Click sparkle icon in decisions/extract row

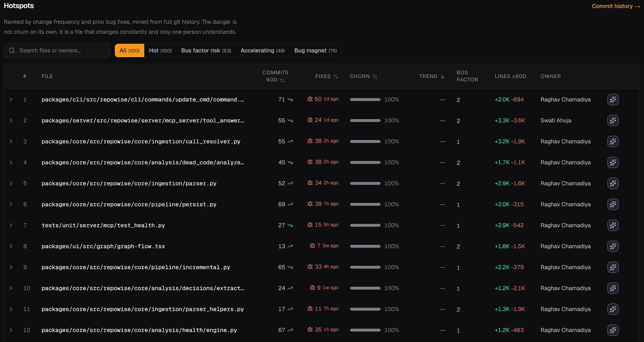(613, 288)
